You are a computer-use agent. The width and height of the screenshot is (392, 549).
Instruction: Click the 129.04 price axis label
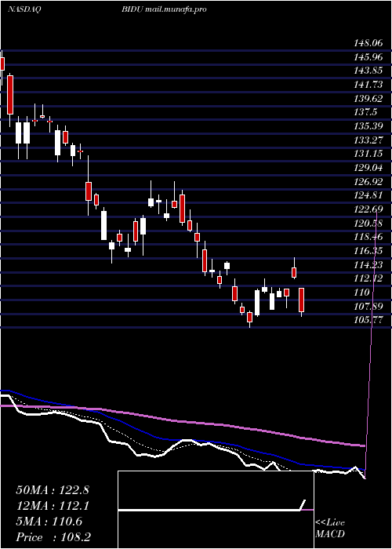pos(368,168)
